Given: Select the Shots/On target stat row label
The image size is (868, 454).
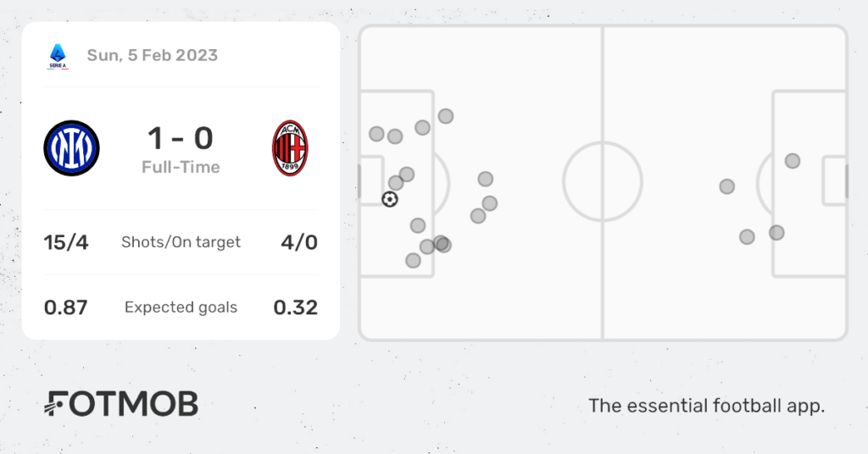Looking at the screenshot, I should coord(181,242).
